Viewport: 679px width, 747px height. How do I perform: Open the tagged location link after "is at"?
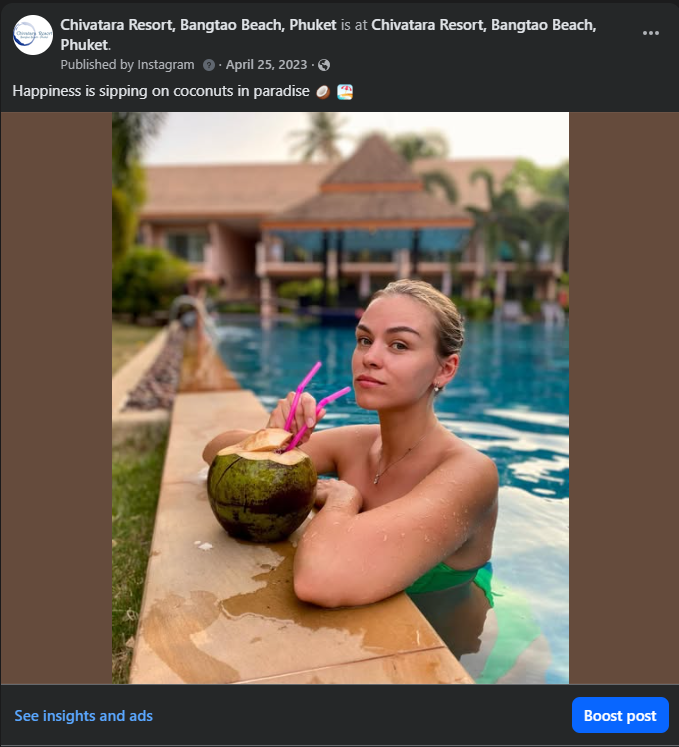pos(483,25)
